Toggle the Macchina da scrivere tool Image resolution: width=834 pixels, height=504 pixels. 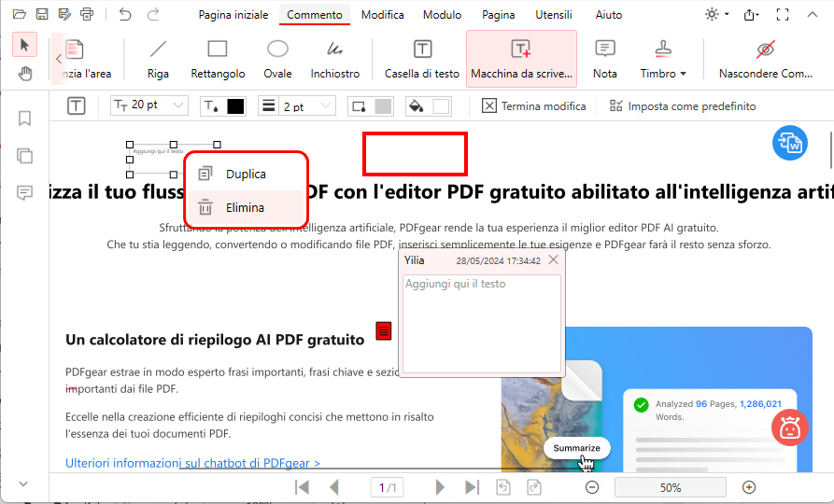point(521,59)
